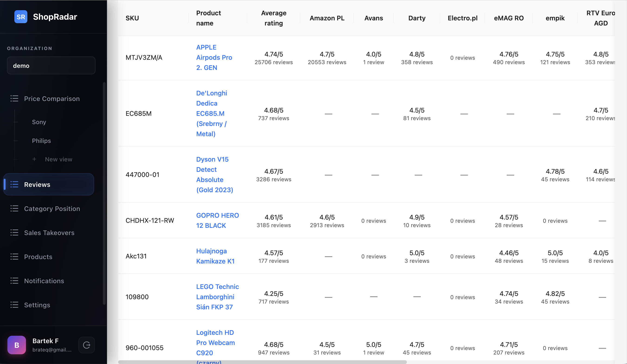Image resolution: width=627 pixels, height=364 pixels.
Task: Open the Sony price comparison view
Action: (39, 122)
